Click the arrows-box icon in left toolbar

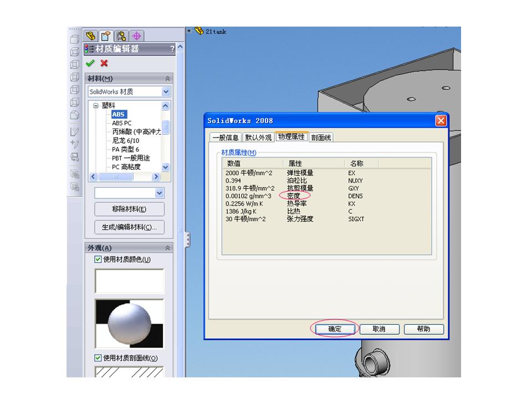click(x=75, y=157)
